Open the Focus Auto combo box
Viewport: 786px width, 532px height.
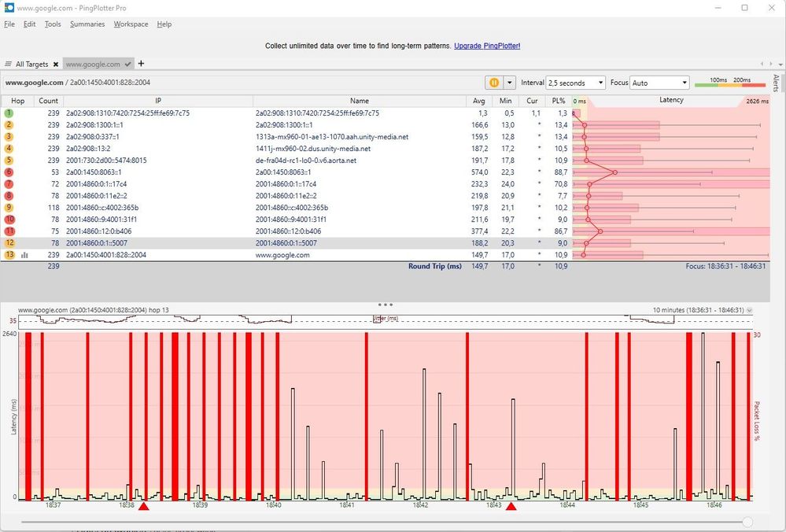pos(659,83)
